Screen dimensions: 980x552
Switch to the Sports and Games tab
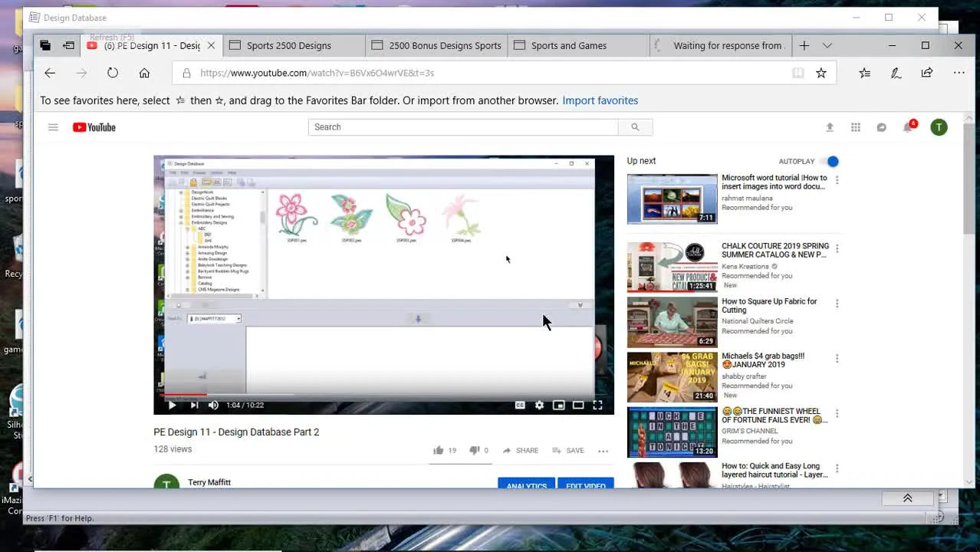(x=579, y=45)
